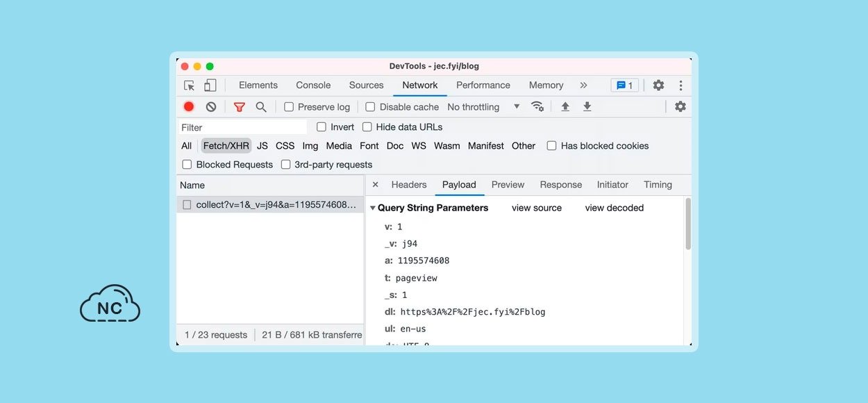Tick the checkbox on the collect request row
The image size is (868, 403).
click(x=187, y=205)
